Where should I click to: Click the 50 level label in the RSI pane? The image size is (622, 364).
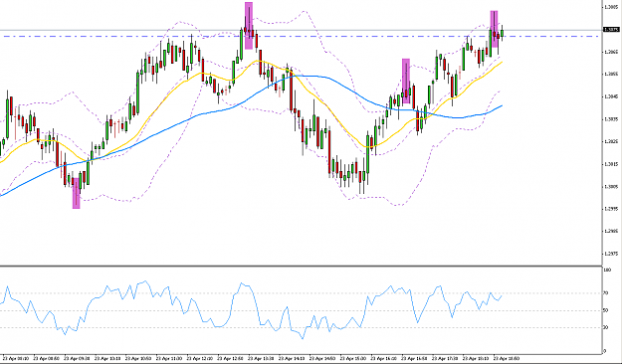coord(606,310)
